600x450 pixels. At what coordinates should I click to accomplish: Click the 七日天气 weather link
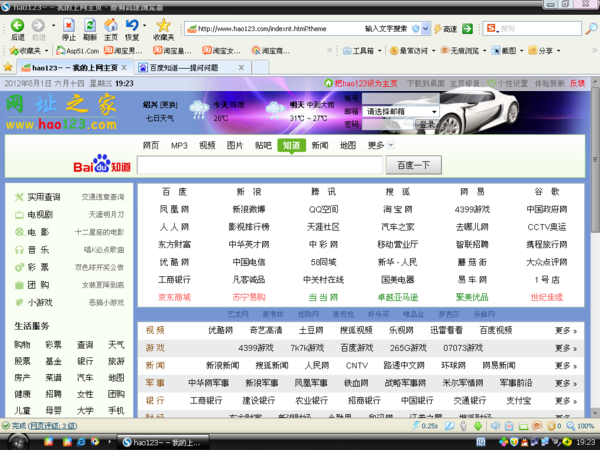pyautogui.click(x=160, y=118)
